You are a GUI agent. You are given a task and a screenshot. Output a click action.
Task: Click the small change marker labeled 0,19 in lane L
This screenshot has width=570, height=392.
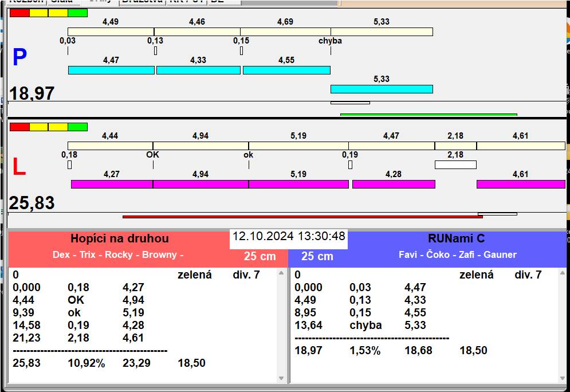(350, 164)
